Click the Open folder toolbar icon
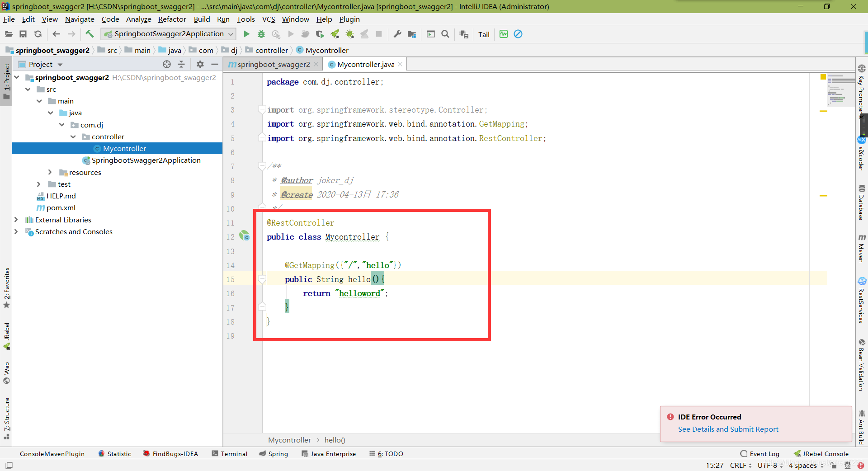 (9, 34)
